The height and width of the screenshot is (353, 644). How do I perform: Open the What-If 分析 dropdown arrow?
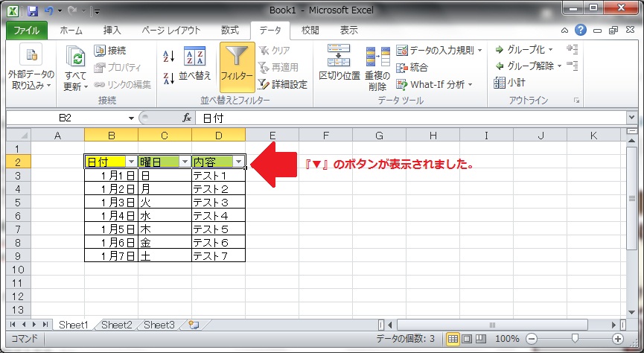(471, 85)
